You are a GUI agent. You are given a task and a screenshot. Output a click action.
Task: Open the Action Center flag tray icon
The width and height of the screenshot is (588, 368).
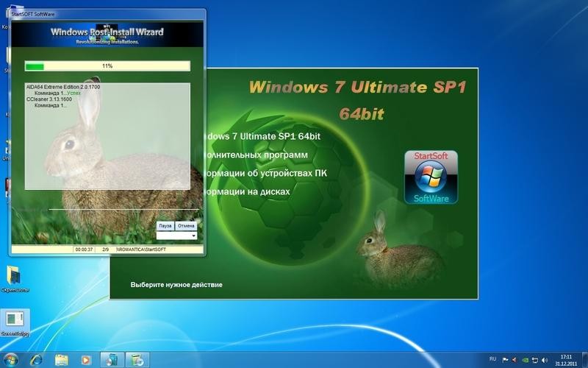[505, 360]
